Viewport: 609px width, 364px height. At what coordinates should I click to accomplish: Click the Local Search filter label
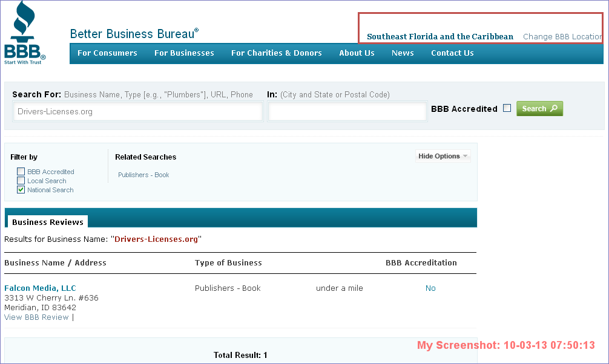tap(47, 181)
